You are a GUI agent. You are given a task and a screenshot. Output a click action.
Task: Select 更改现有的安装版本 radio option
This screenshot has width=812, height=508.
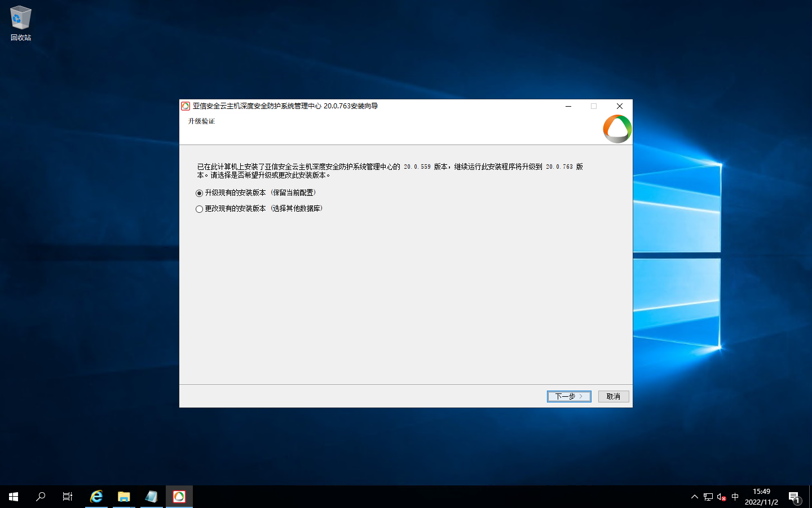(x=199, y=209)
